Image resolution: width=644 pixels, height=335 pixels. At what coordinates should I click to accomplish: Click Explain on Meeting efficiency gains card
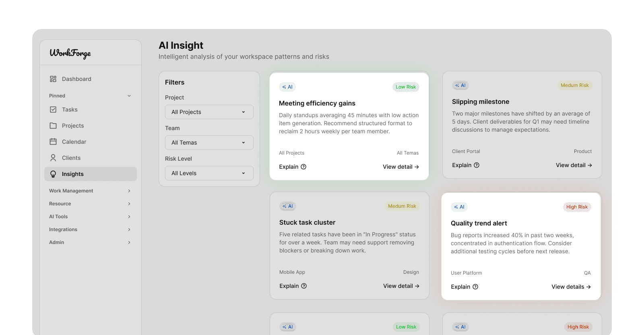click(x=293, y=167)
